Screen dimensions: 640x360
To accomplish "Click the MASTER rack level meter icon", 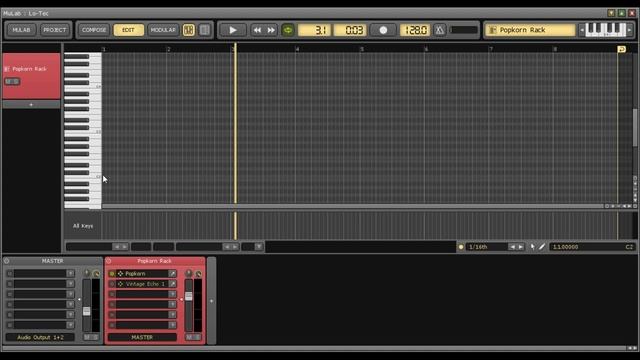I will pyautogui.click(x=96, y=273).
